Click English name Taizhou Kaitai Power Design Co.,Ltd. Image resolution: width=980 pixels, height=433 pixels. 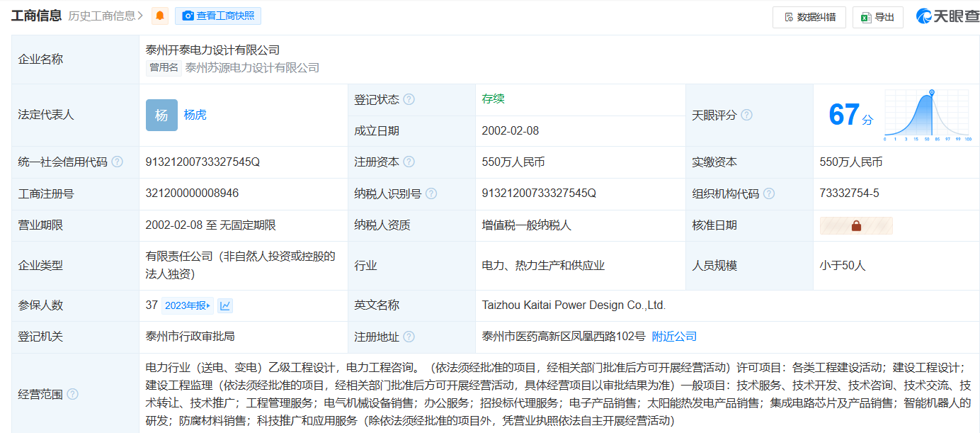[x=574, y=305]
